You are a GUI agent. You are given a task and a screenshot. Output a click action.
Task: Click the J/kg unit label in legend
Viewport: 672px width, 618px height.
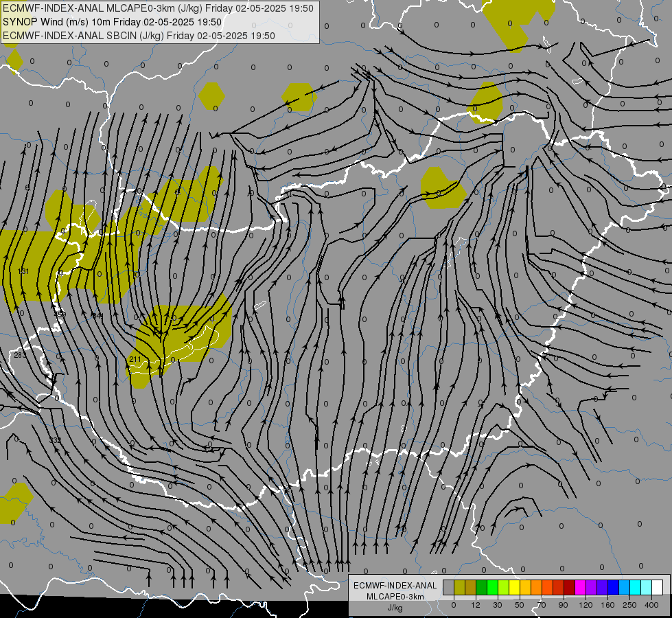pyautogui.click(x=395, y=608)
